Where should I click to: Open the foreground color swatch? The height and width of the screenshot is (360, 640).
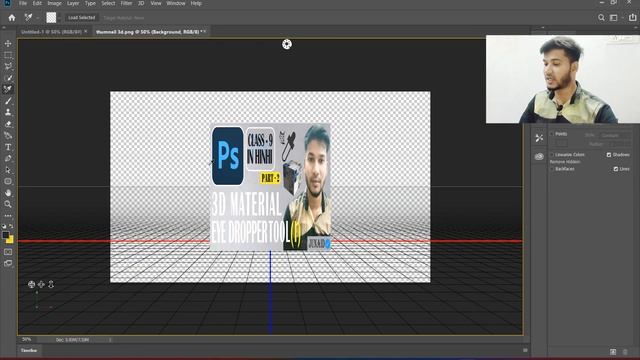(6, 235)
